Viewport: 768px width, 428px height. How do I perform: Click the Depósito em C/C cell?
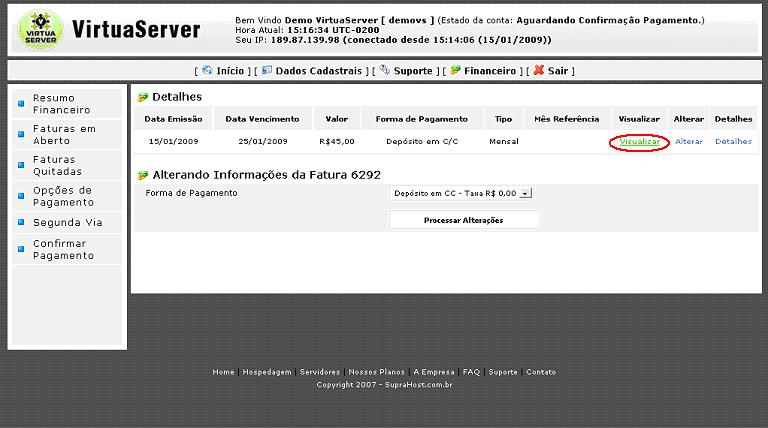pyautogui.click(x=422, y=142)
